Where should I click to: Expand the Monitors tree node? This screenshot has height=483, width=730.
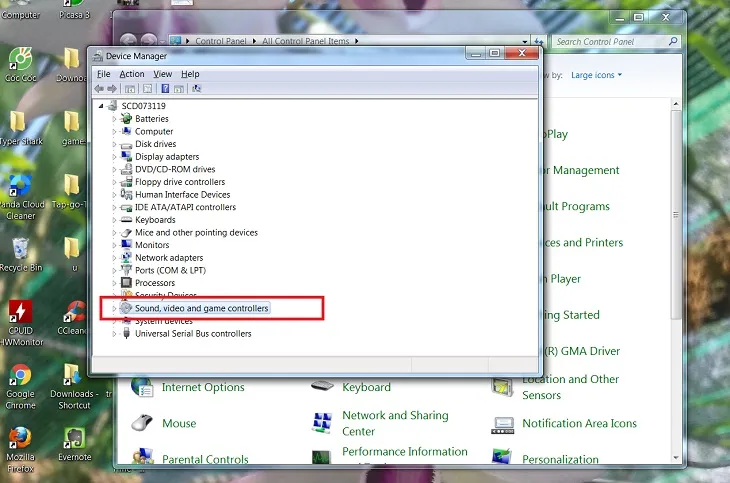click(114, 245)
